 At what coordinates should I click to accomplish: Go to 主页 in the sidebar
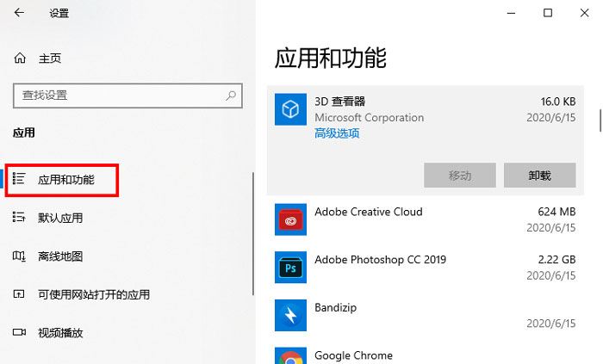pyautogui.click(x=50, y=59)
